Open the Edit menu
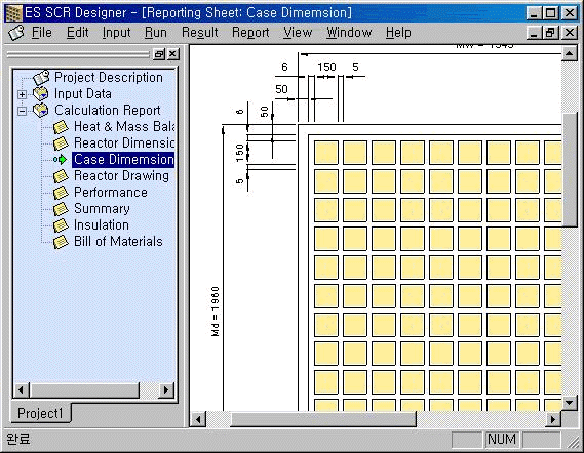 pos(77,33)
